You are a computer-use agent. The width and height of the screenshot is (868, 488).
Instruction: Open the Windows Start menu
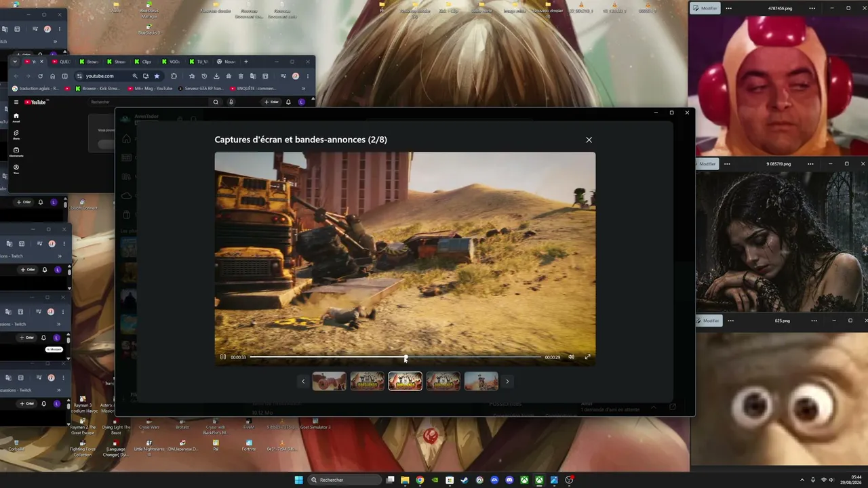[x=298, y=480]
